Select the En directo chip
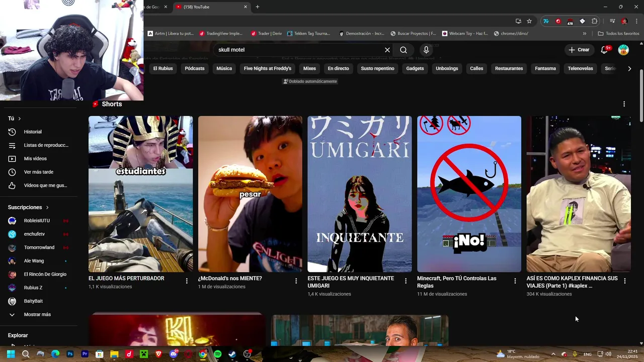This screenshot has height=362, width=644. coord(338,68)
